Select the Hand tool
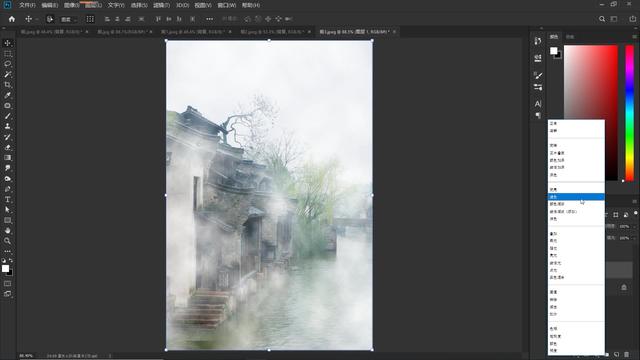Image resolution: width=640 pixels, height=360 pixels. coord(7,231)
